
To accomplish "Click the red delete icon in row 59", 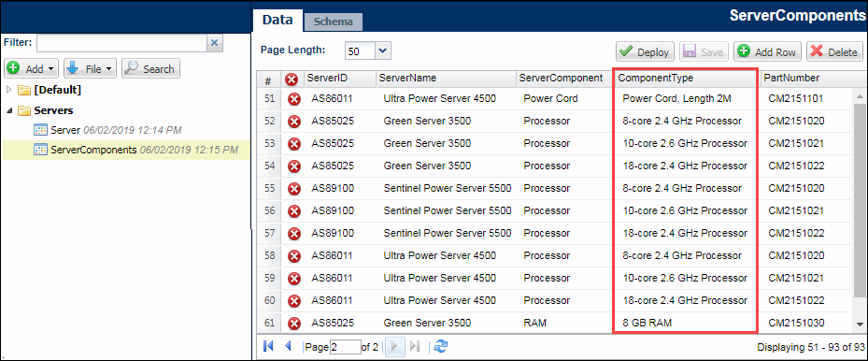I will [x=294, y=279].
